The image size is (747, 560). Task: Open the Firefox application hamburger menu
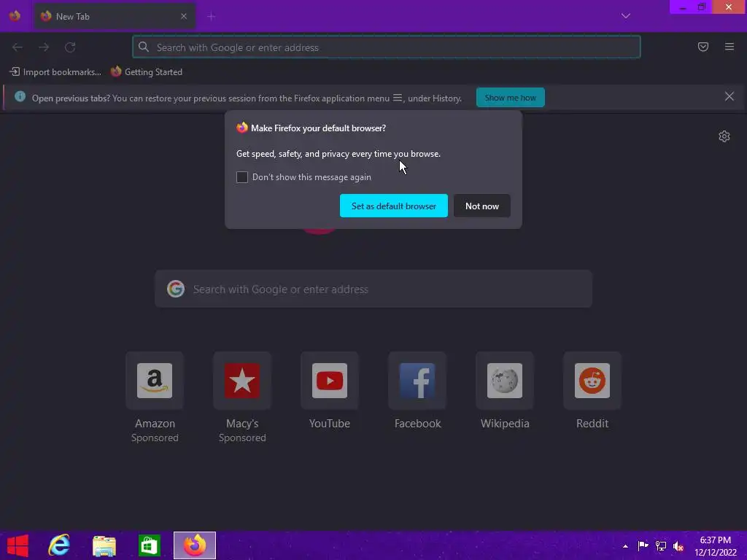(729, 47)
